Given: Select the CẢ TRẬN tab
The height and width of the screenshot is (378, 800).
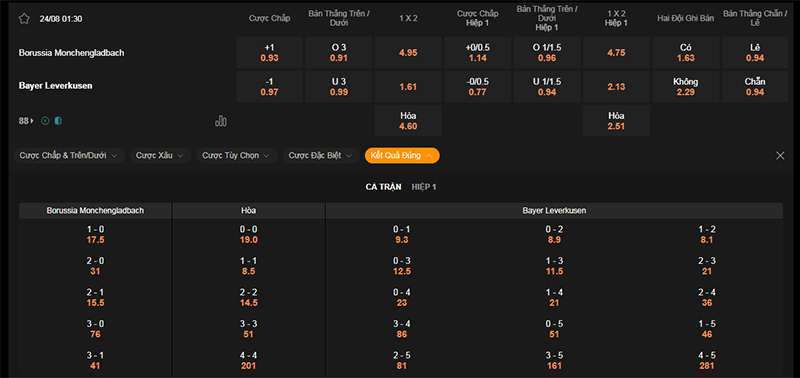Looking at the screenshot, I should (x=383, y=187).
